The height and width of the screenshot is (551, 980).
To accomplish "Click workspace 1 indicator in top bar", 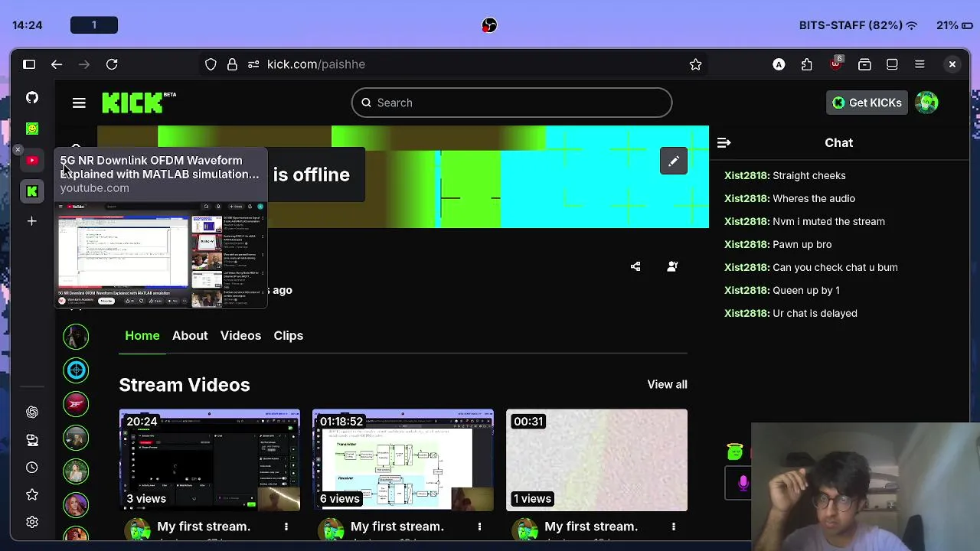I will coord(94,25).
